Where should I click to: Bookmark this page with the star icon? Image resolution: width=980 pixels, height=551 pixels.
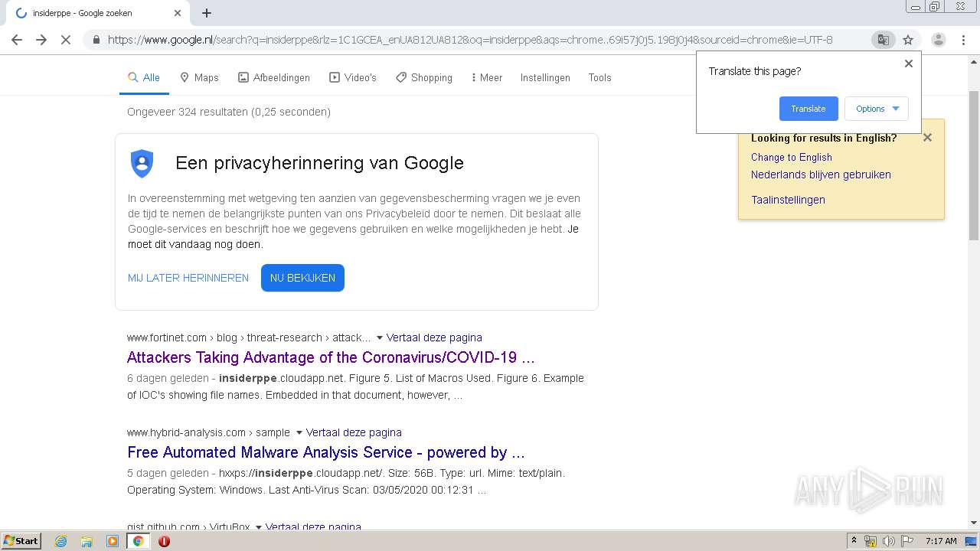click(908, 40)
